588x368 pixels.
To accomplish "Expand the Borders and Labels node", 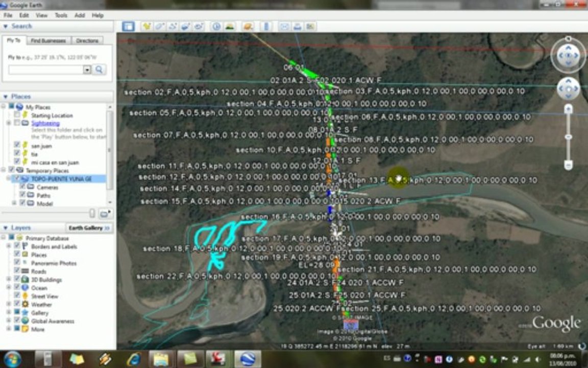I will (x=9, y=246).
